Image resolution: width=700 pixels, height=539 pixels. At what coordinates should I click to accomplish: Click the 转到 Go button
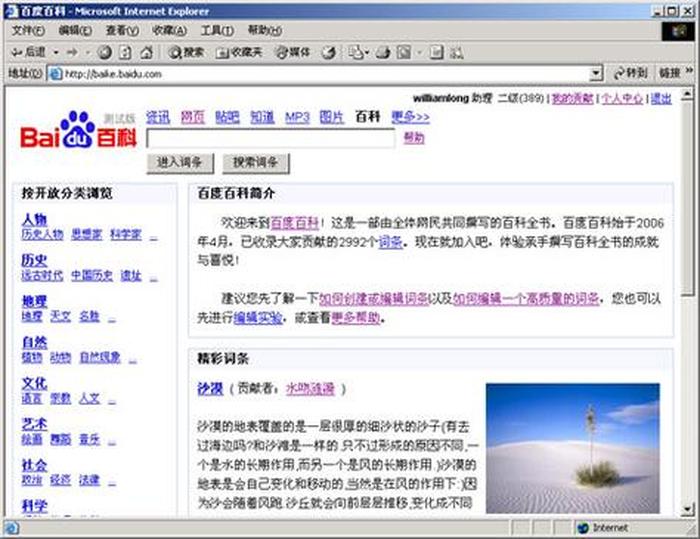pyautogui.click(x=630, y=73)
